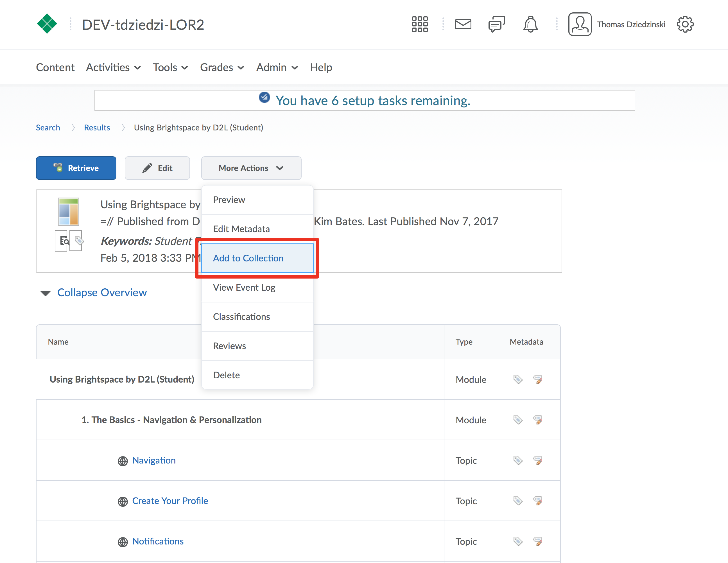Toggle the More Actions dropdown button
Image resolution: width=728 pixels, height=563 pixels.
(251, 168)
